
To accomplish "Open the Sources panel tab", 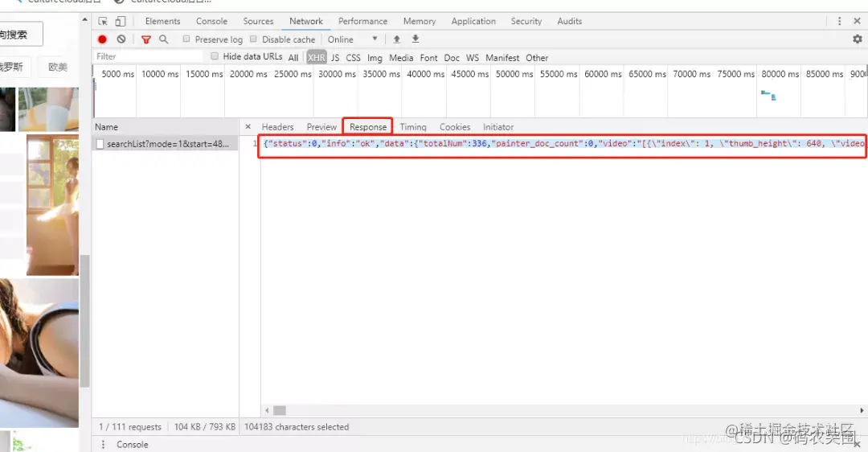I will point(258,21).
